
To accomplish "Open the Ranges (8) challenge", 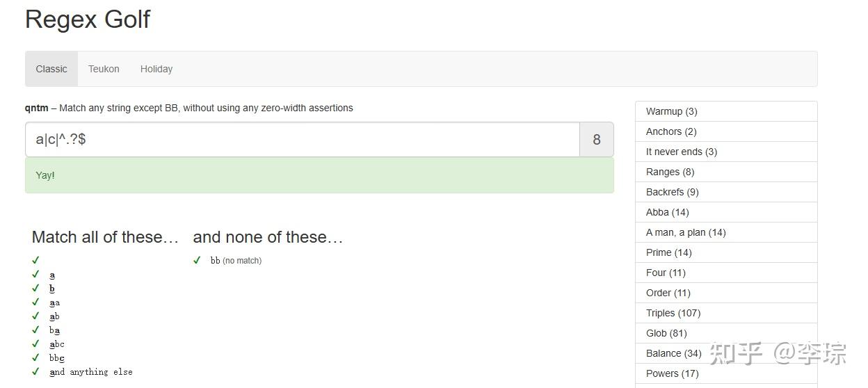I will pyautogui.click(x=670, y=172).
